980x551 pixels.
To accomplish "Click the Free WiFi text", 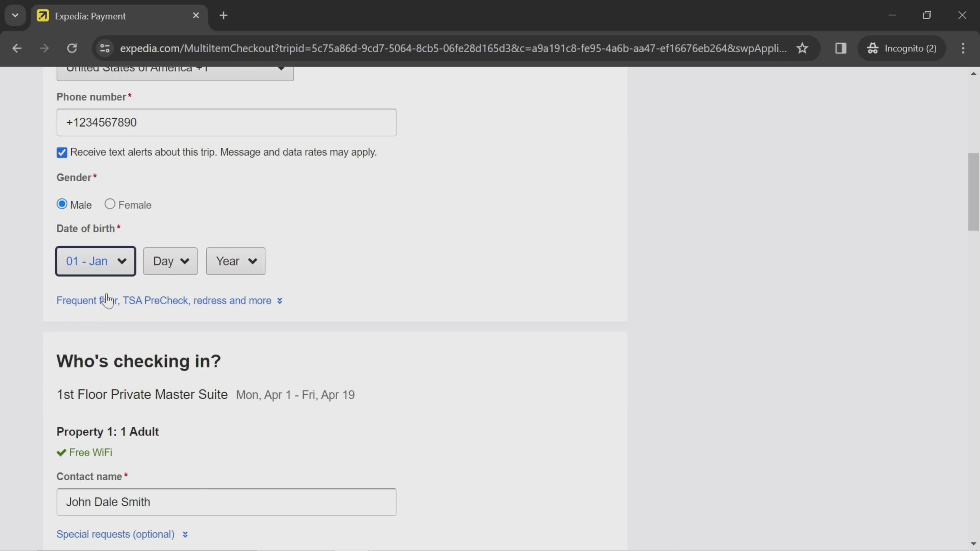I will pos(91,453).
